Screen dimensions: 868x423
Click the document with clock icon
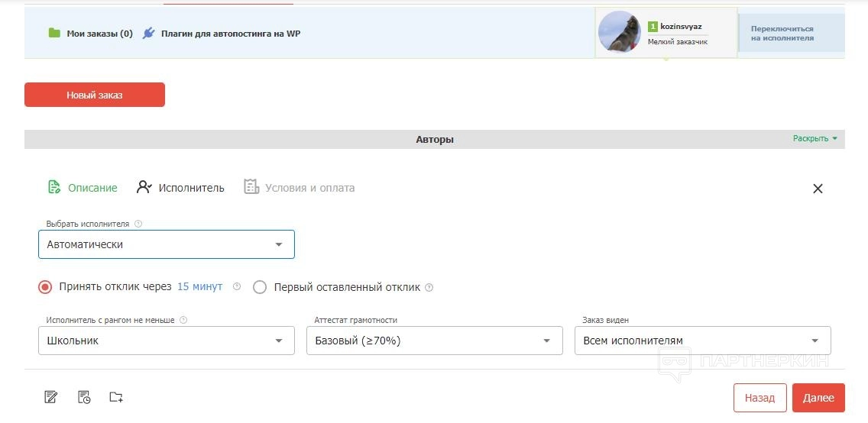point(84,397)
